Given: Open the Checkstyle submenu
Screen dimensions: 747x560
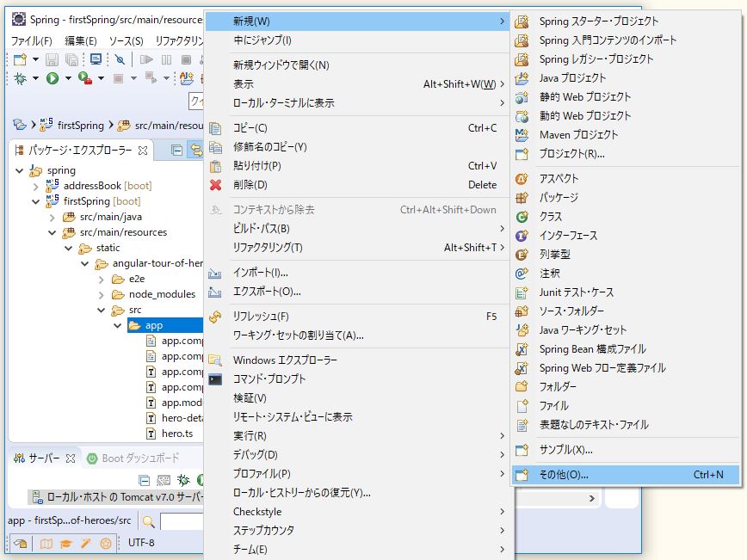Looking at the screenshot, I should pos(357,512).
